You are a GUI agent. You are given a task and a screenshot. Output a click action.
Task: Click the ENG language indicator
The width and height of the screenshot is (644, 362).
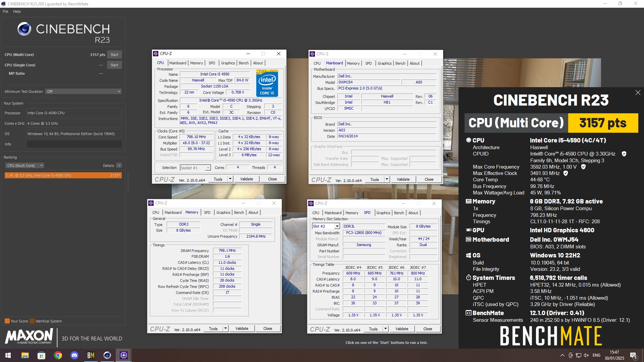tap(596, 355)
